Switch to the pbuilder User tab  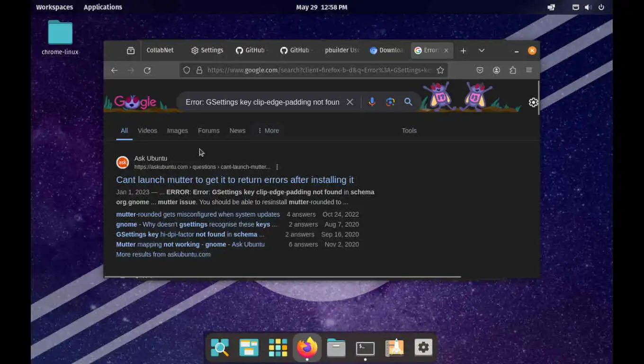click(342, 50)
